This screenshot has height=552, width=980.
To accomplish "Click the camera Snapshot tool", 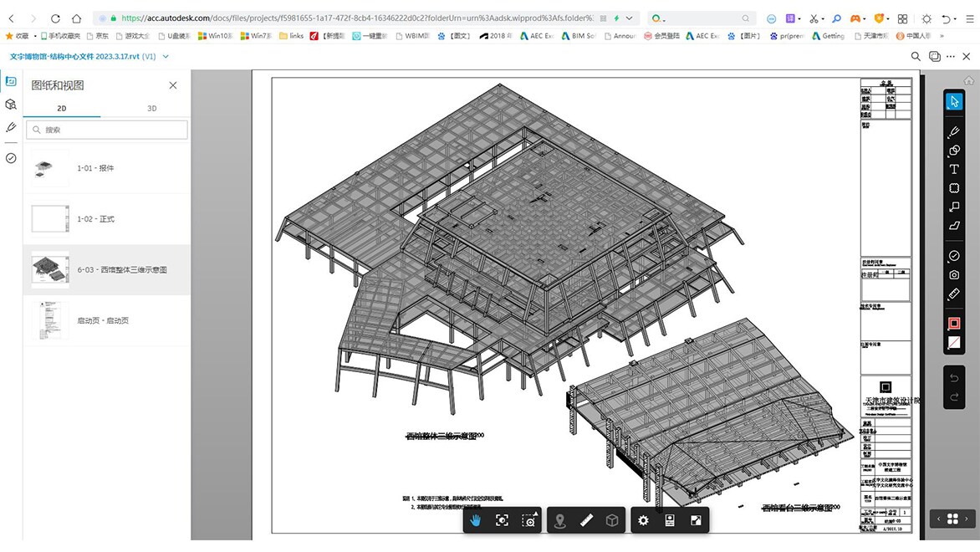I will point(954,275).
